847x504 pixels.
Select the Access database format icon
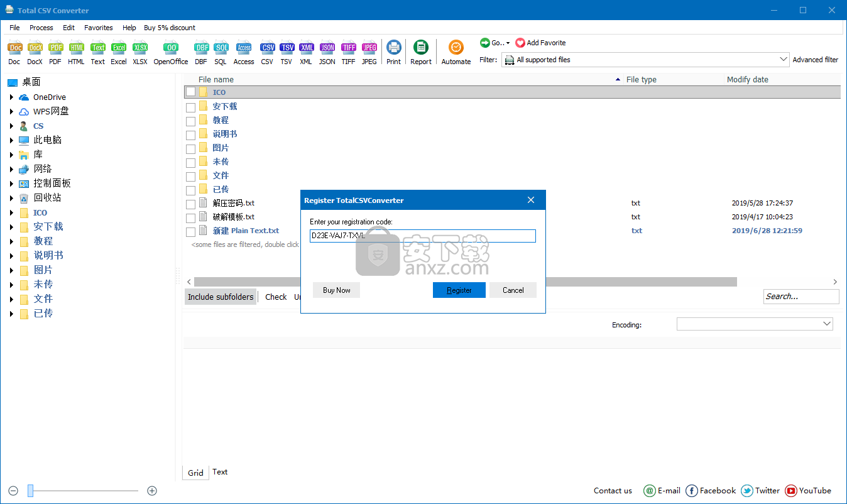[244, 48]
